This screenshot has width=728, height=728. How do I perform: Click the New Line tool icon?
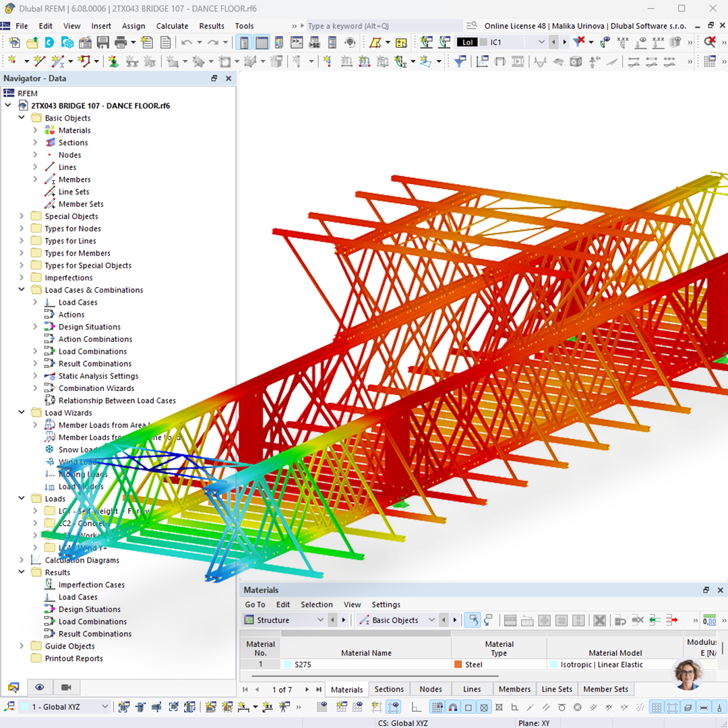pos(40,61)
